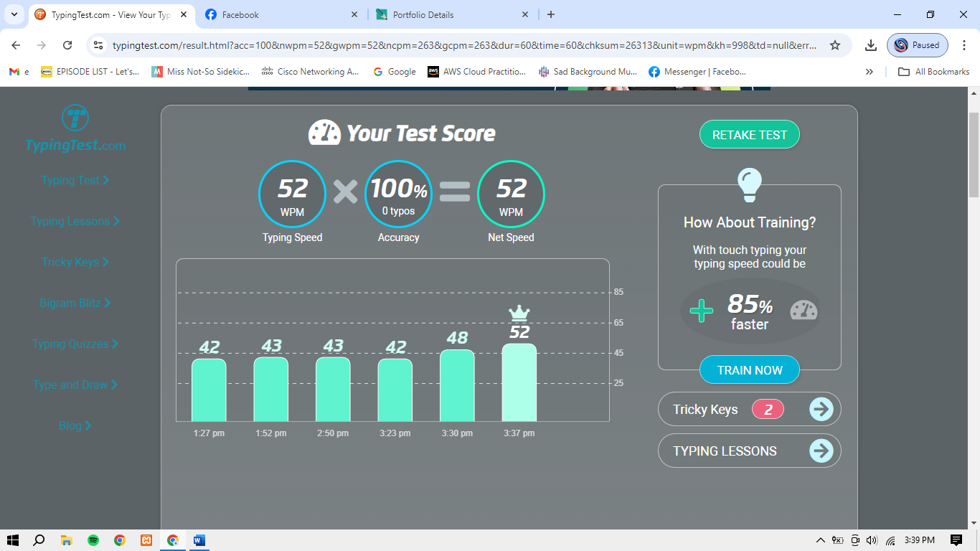The height and width of the screenshot is (551, 980).
Task: Open Typing Test in the sidebar
Action: pyautogui.click(x=75, y=181)
